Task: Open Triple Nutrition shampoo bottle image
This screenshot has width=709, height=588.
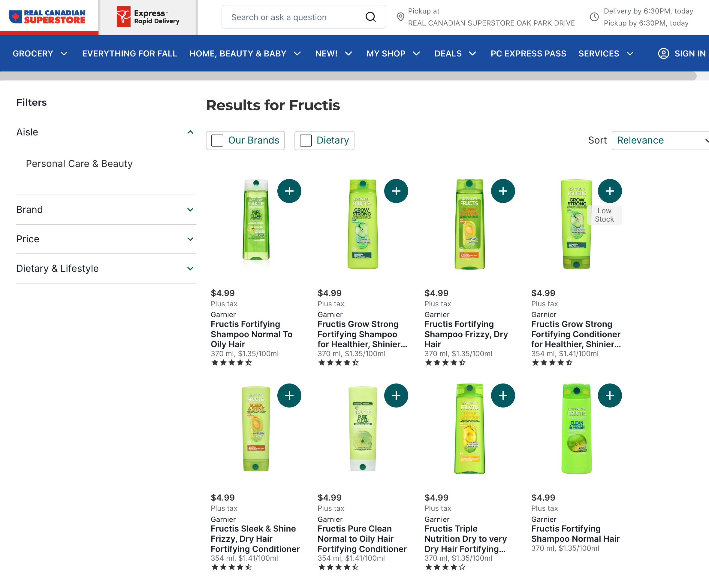Action: [470, 429]
